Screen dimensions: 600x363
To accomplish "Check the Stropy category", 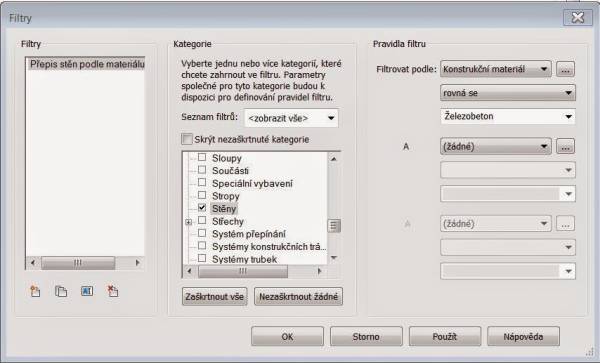I will tap(202, 195).
